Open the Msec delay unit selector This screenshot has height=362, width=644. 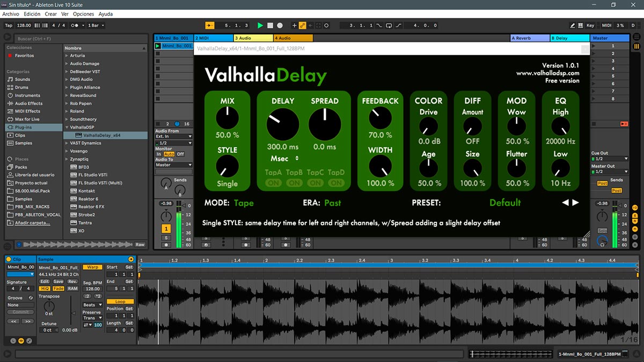(x=285, y=159)
